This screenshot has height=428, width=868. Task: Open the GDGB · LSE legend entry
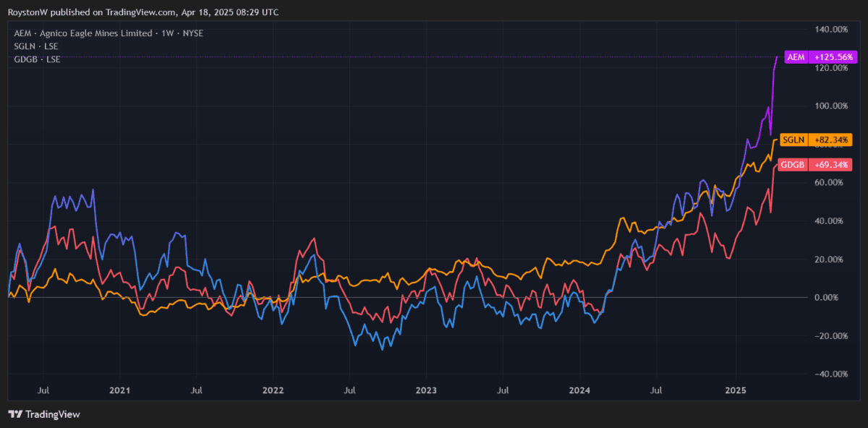point(37,59)
